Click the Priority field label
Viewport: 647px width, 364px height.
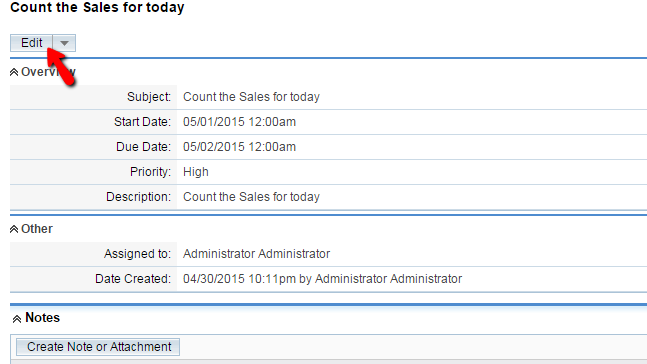pyautogui.click(x=150, y=172)
